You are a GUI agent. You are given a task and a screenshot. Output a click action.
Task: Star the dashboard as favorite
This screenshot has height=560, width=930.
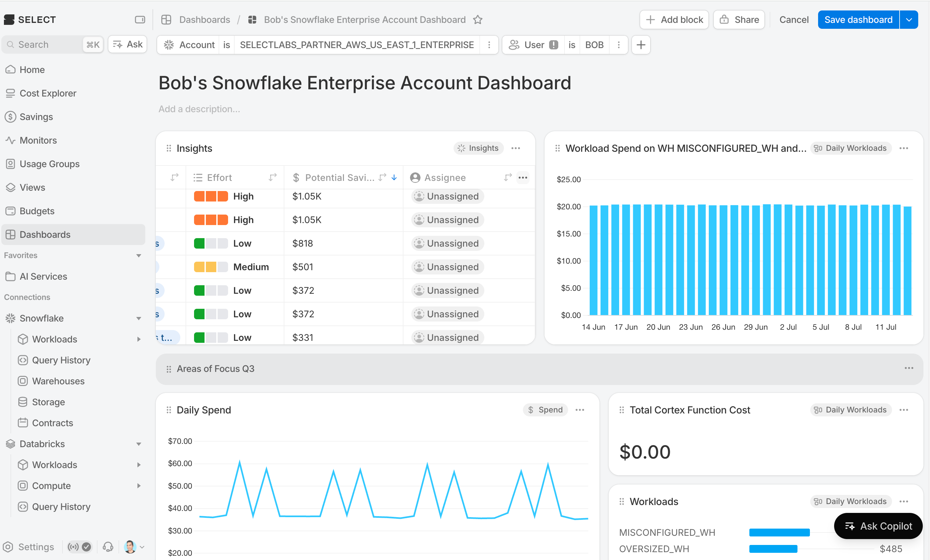(x=478, y=20)
